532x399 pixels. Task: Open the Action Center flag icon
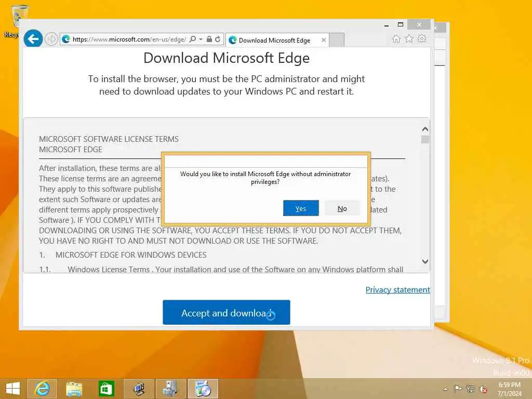[458, 389]
